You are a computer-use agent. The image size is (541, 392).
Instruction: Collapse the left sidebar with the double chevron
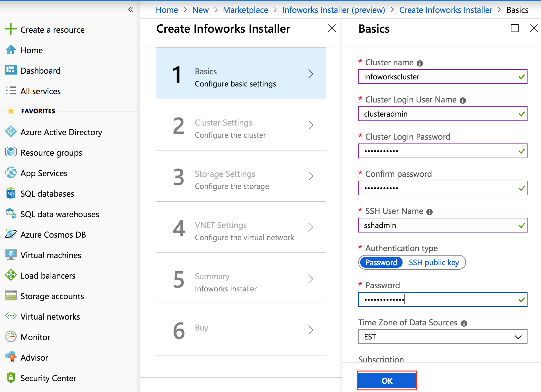(131, 10)
